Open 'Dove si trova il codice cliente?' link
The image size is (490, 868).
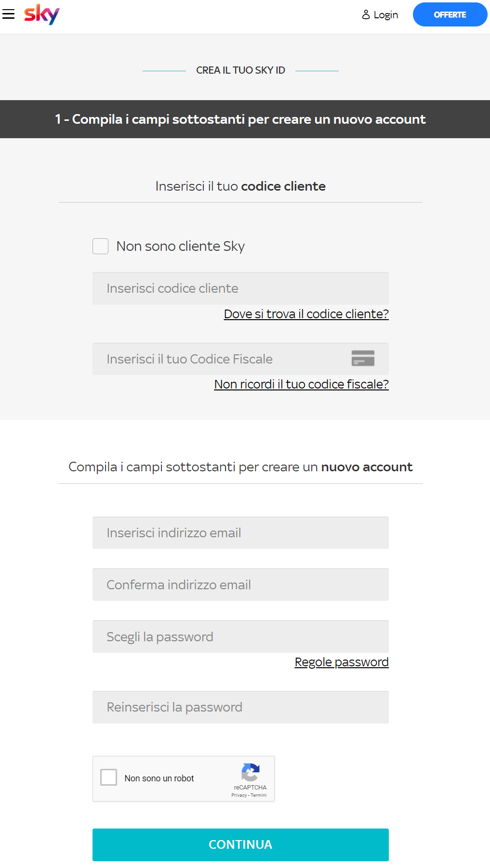coord(306,314)
